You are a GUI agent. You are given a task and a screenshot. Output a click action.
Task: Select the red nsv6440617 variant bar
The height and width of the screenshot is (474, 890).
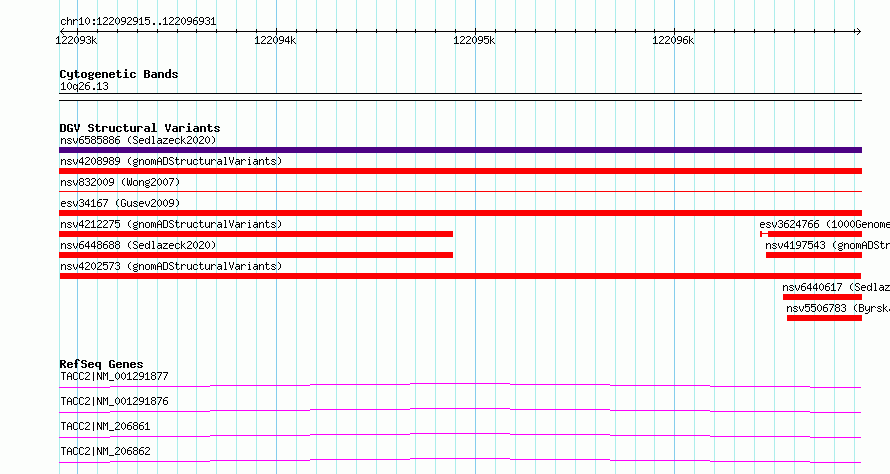coord(822,297)
